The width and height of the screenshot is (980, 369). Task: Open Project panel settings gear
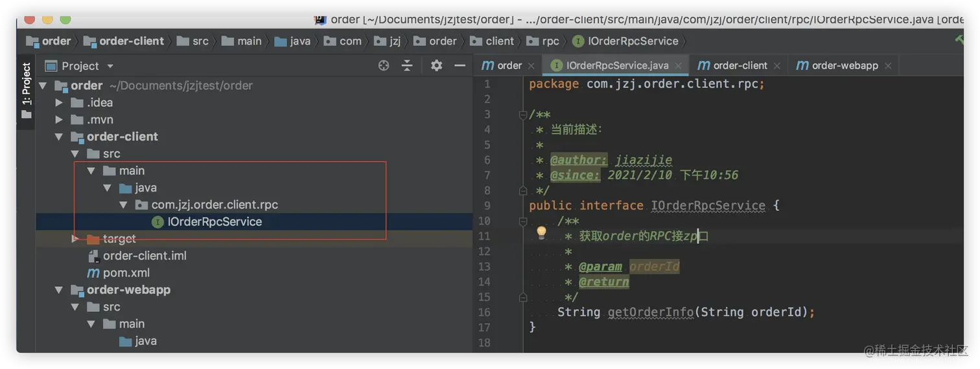tap(436, 65)
